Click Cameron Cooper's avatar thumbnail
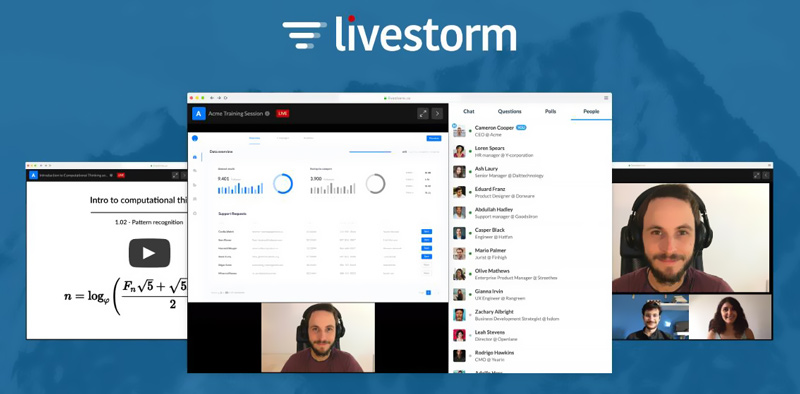The width and height of the screenshot is (800, 394). pyautogui.click(x=459, y=131)
